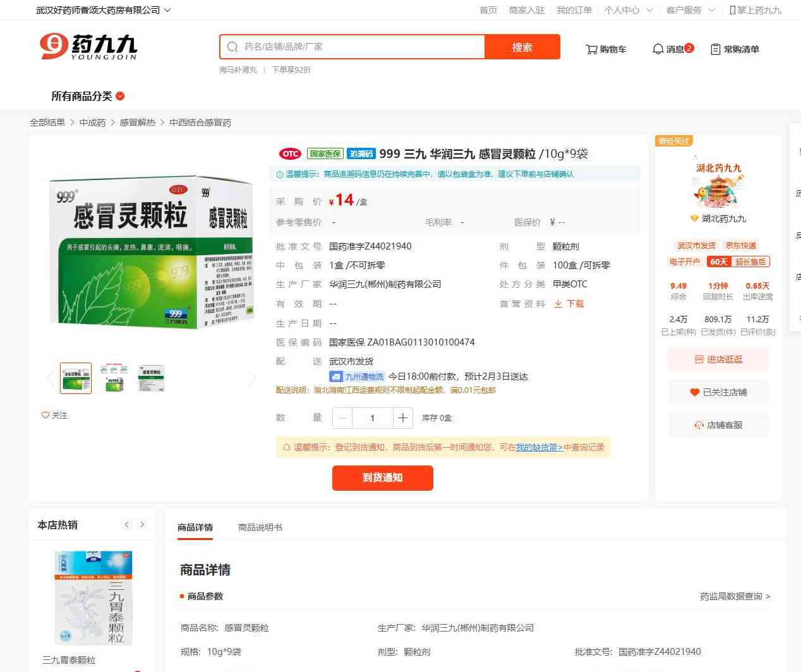
Task: Open the 我的缺货签 link
Action: (x=539, y=447)
